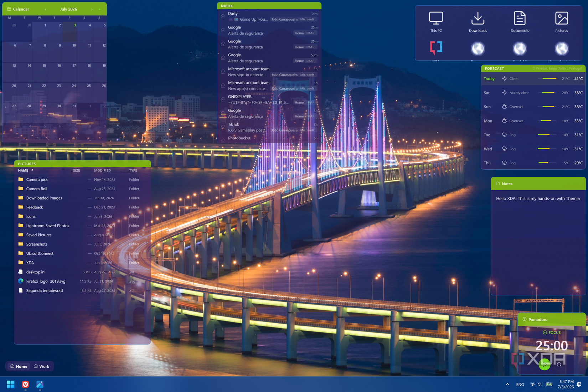Viewport: 588px width, 392px height.
Task: Click the Notes widget page icon
Action: [498, 184]
